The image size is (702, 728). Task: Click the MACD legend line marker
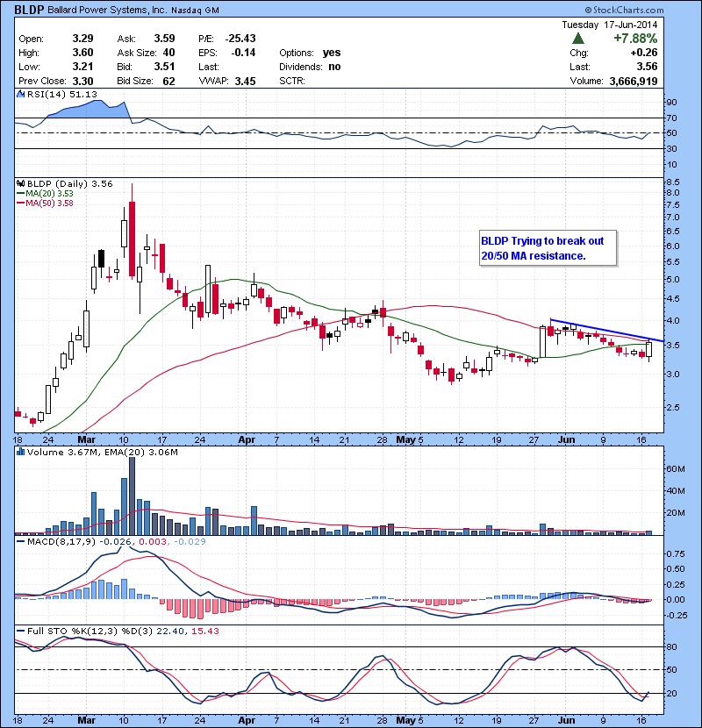pyautogui.click(x=20, y=541)
